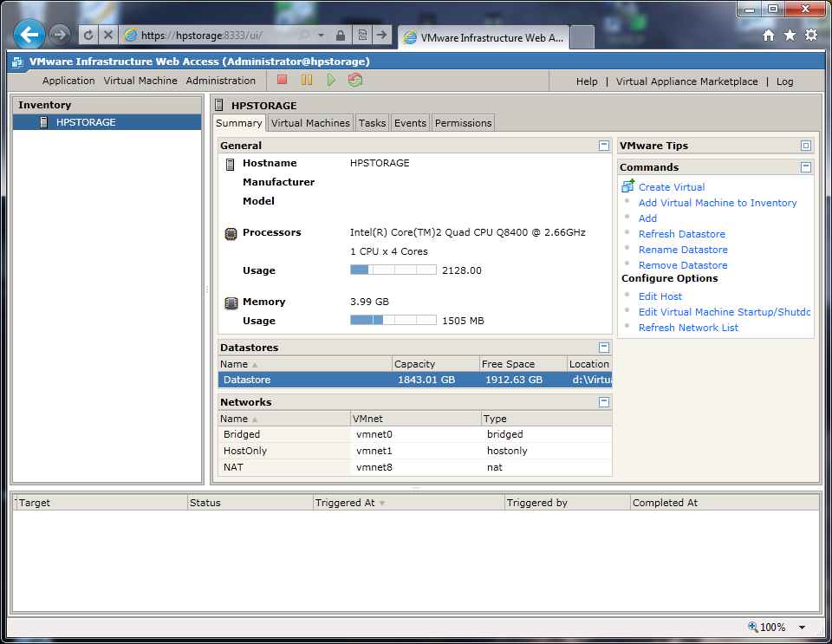The height and width of the screenshot is (644, 832).
Task: Click the Refresh Network List link
Action: click(x=688, y=328)
